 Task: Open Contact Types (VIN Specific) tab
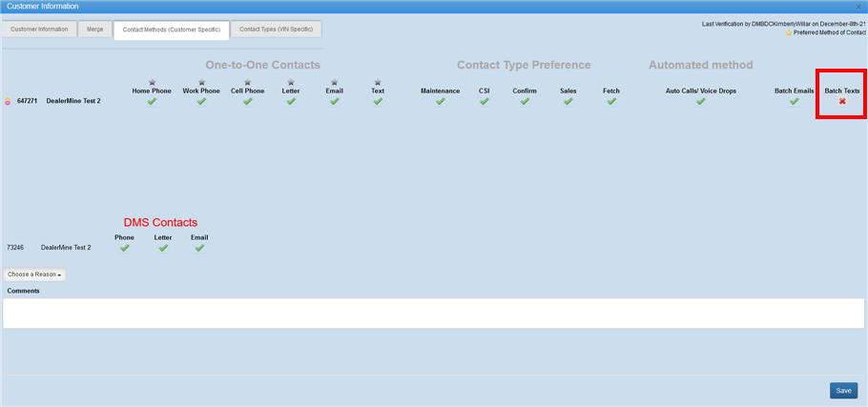[x=276, y=30]
